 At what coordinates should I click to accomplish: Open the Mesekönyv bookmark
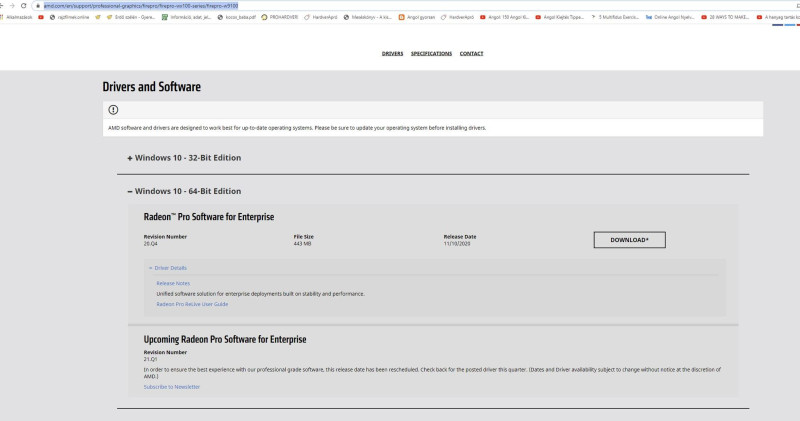coord(367,17)
